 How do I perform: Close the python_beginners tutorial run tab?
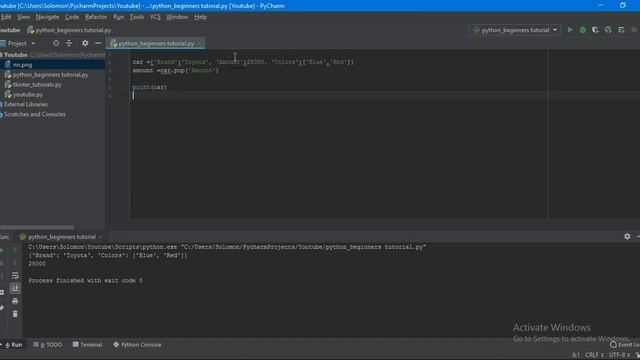[101, 237]
